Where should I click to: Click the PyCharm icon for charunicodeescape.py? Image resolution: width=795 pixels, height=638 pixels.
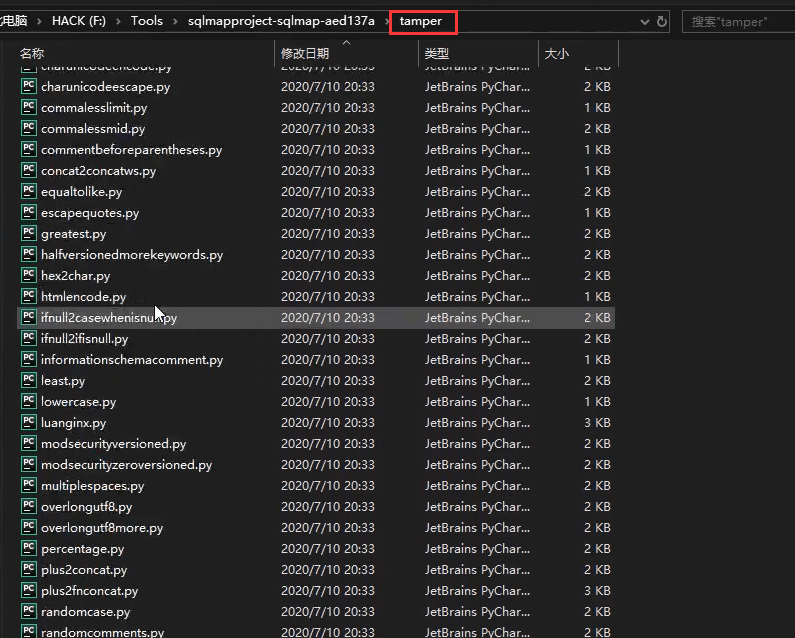pyautogui.click(x=28, y=86)
